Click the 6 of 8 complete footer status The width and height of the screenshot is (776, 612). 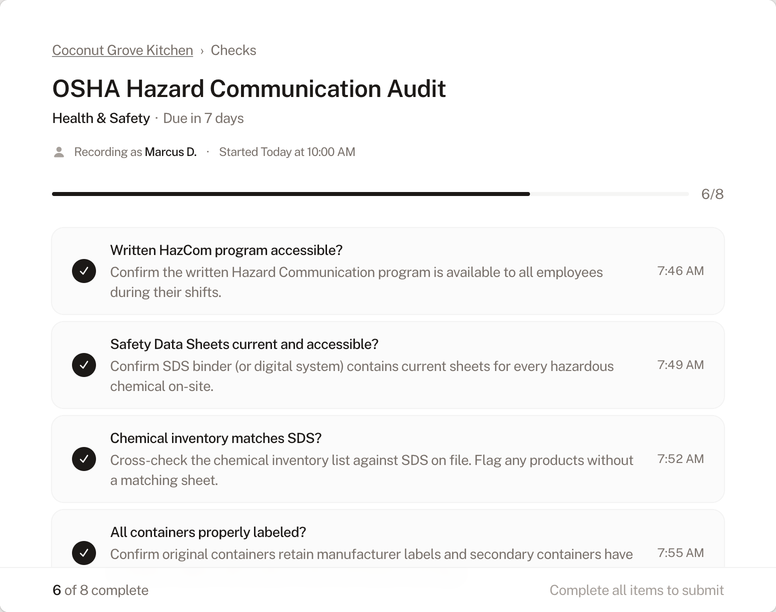click(100, 590)
